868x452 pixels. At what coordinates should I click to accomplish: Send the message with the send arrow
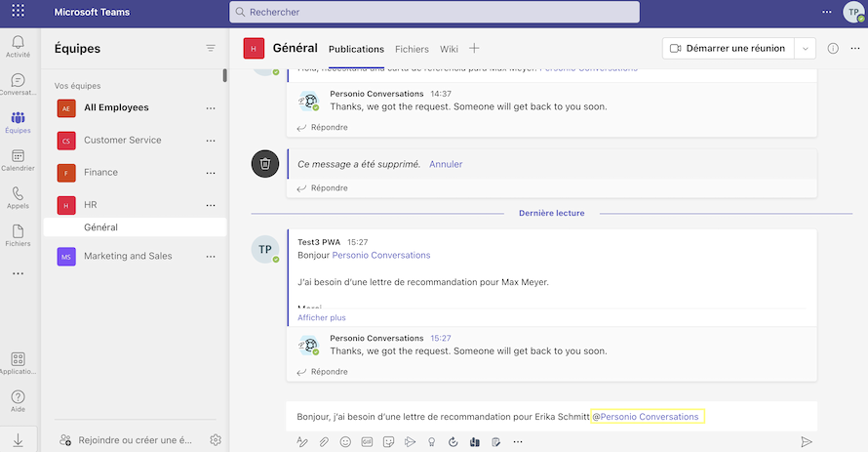coord(807,441)
